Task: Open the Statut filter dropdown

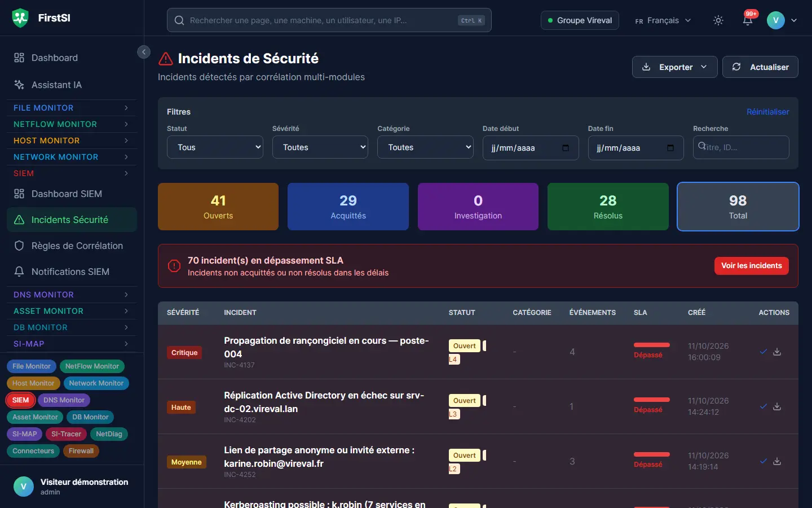Action: point(215,147)
